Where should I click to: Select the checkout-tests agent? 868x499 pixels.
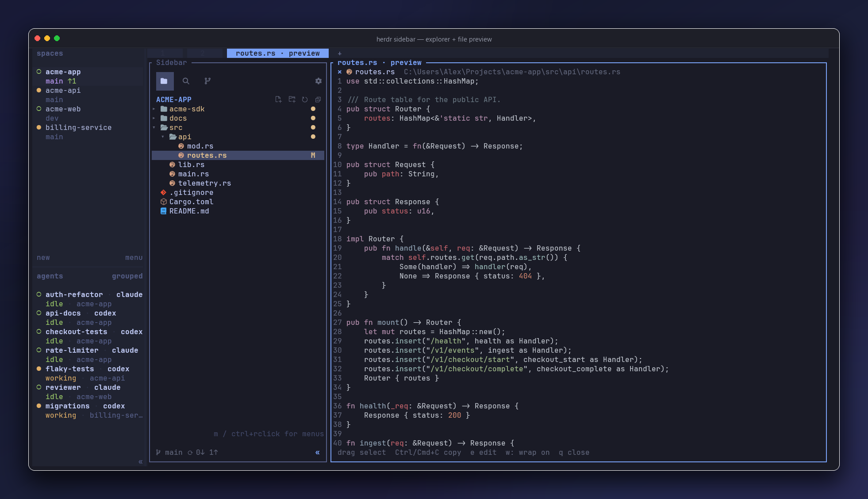coord(76,332)
